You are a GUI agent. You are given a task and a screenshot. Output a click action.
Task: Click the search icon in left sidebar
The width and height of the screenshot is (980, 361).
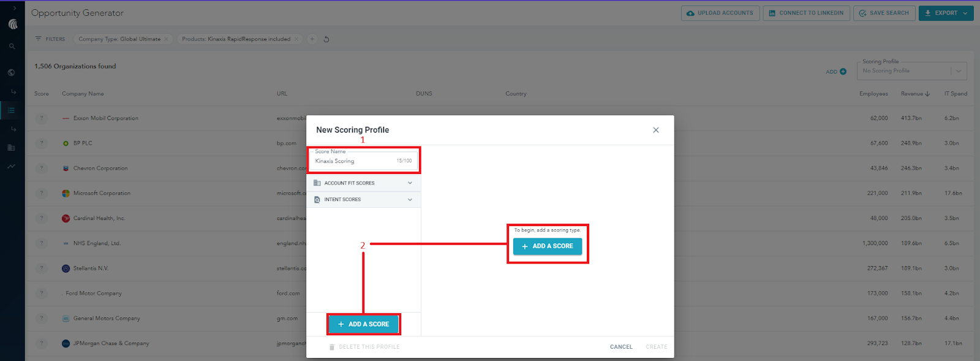(x=12, y=46)
